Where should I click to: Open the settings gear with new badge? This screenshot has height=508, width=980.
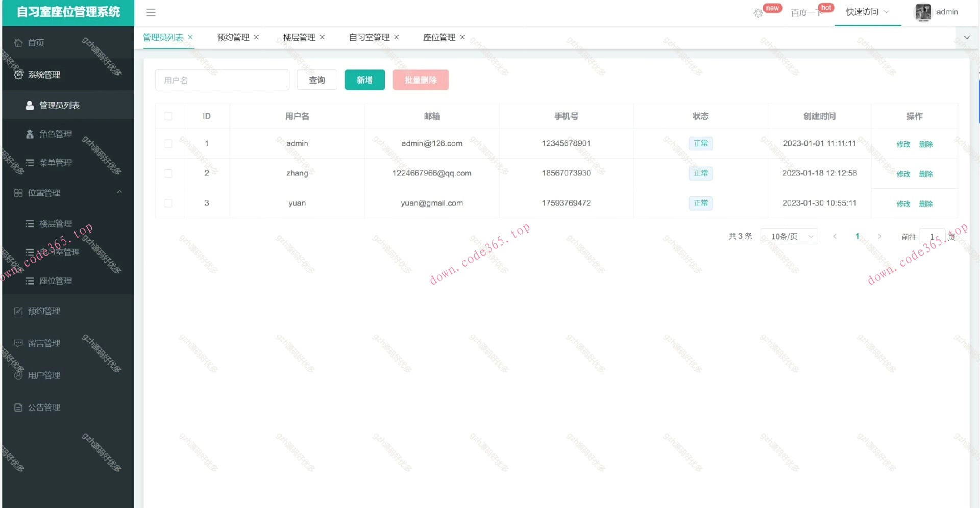758,13
